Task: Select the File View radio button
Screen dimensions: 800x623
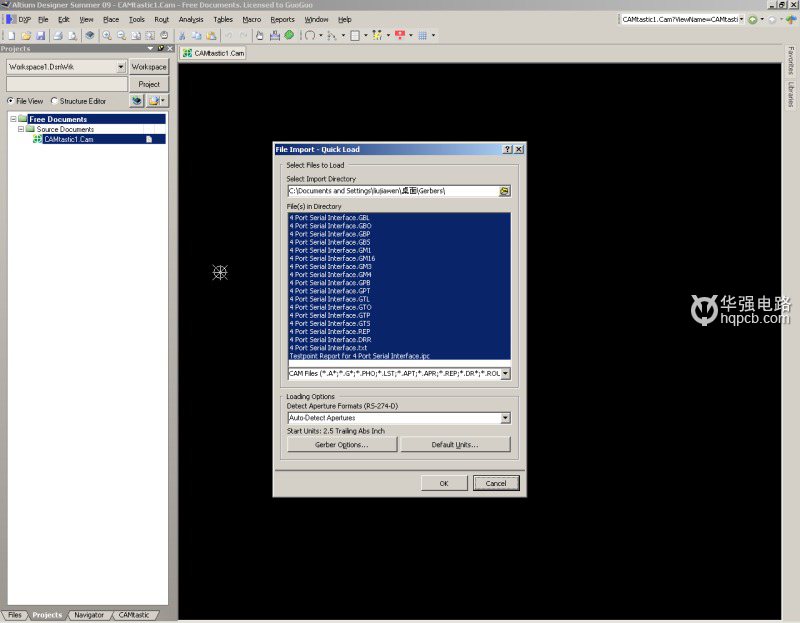Action: [x=11, y=101]
